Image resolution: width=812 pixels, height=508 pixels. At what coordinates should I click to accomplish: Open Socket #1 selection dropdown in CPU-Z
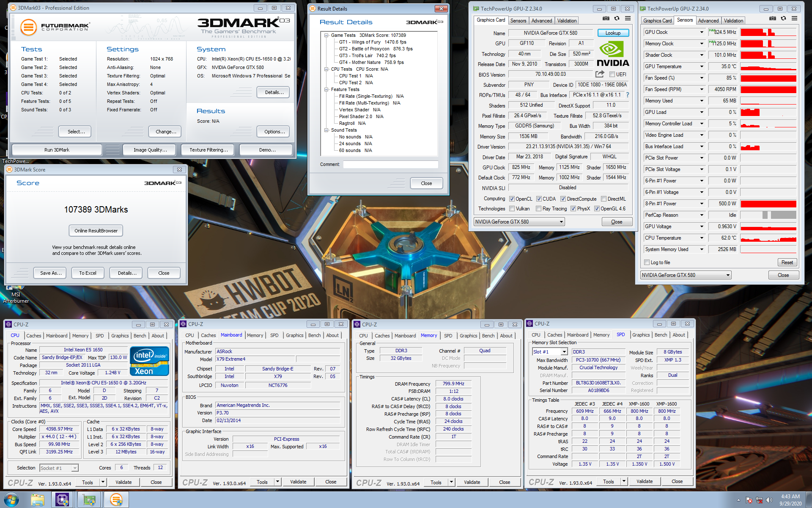coord(75,468)
